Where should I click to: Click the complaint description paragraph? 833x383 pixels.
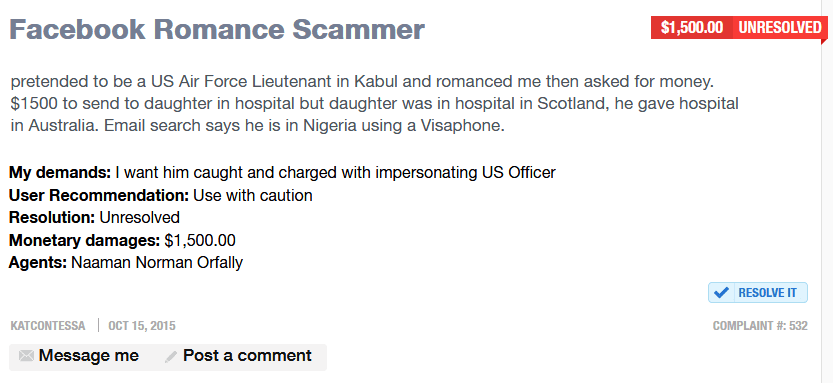[374, 105]
